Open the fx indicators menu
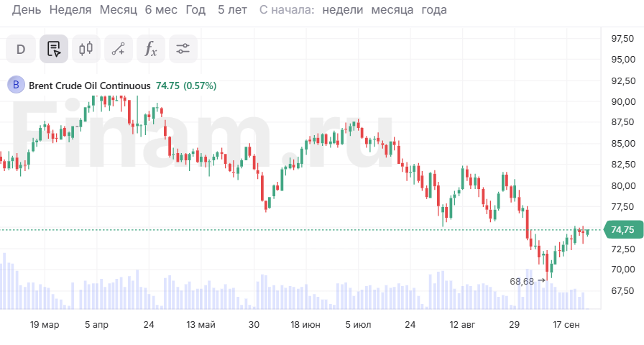Image resolution: width=644 pixels, height=345 pixels. pos(151,49)
